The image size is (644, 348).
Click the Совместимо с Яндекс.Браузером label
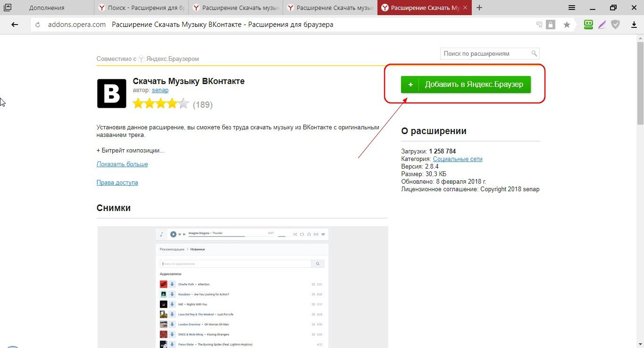(x=148, y=59)
